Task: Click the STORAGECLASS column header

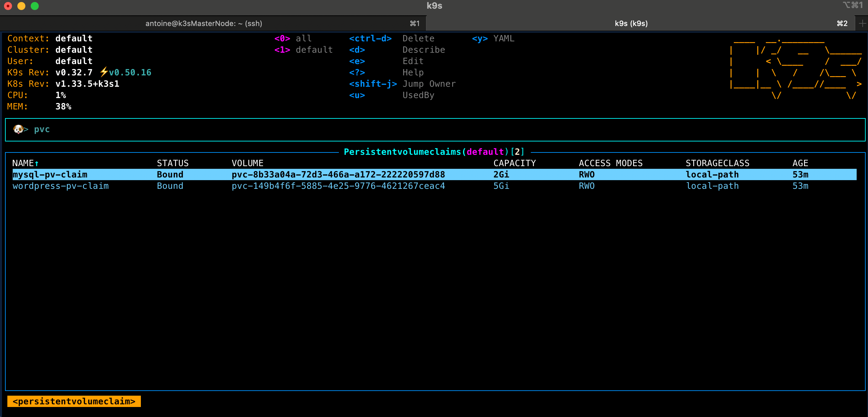Action: (717, 163)
